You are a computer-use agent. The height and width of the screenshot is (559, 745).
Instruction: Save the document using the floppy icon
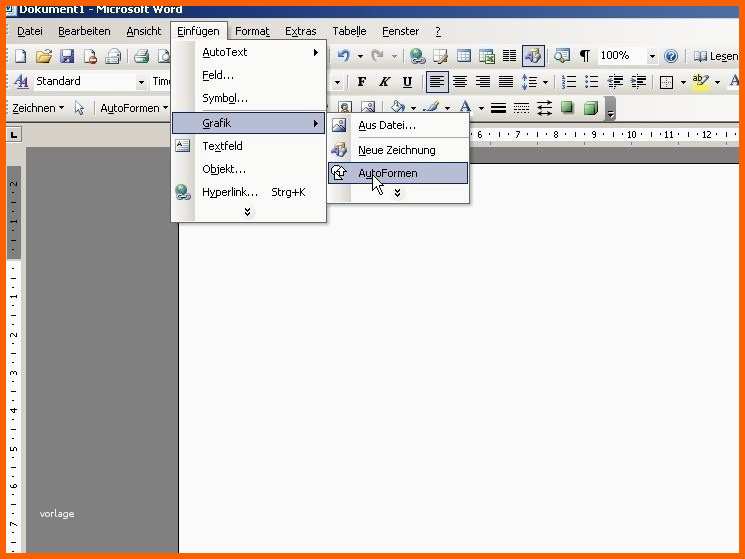(x=67, y=56)
